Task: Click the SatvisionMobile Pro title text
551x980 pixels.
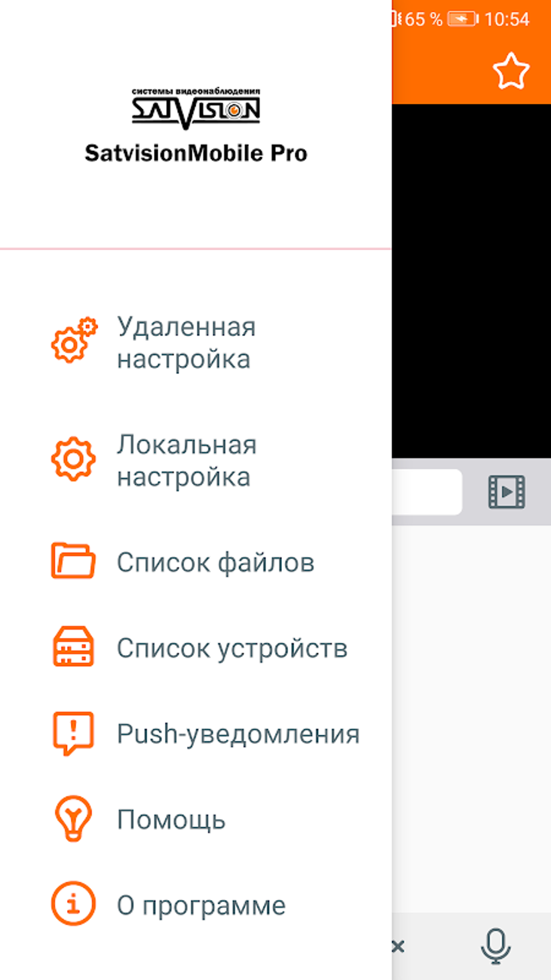Action: coord(196,153)
